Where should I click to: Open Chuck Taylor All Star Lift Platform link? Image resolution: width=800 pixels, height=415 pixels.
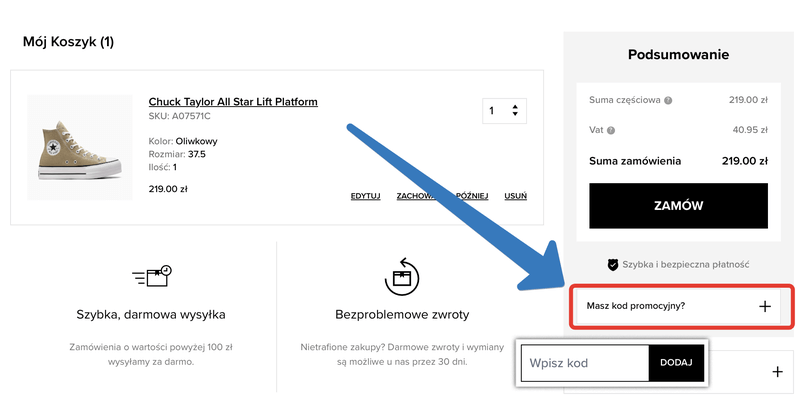(233, 101)
